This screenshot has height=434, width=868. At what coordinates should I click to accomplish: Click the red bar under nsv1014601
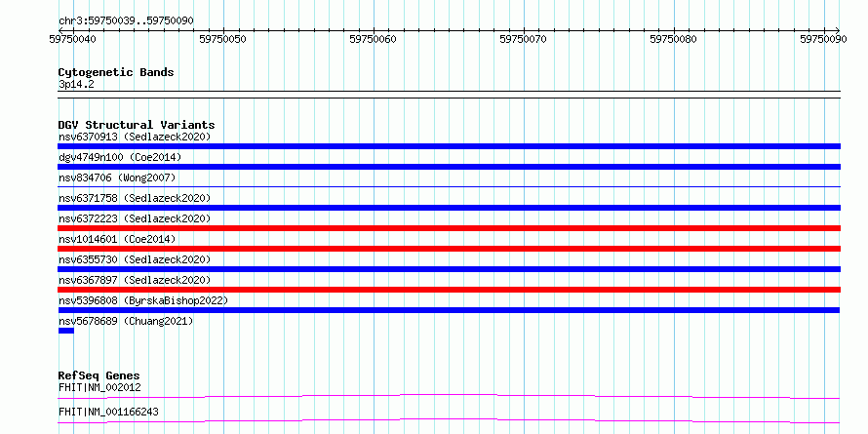tap(449, 249)
